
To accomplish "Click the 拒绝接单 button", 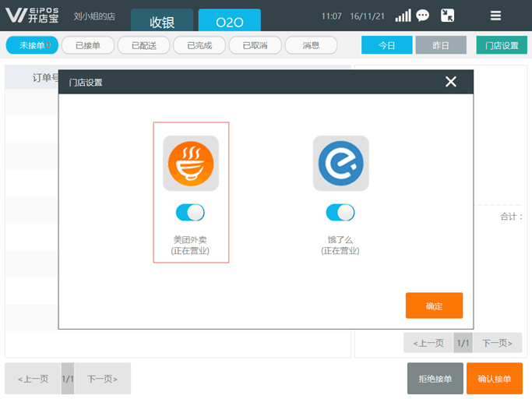I will pos(435,379).
